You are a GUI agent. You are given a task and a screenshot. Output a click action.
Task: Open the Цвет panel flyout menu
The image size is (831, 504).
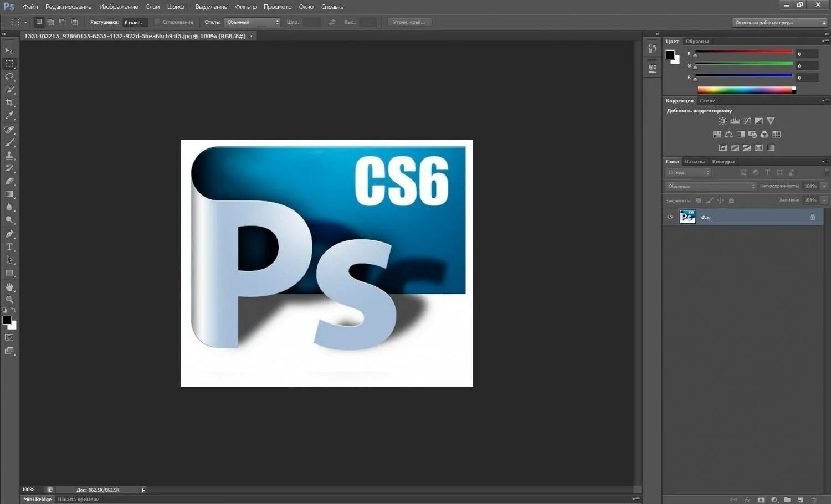[825, 42]
